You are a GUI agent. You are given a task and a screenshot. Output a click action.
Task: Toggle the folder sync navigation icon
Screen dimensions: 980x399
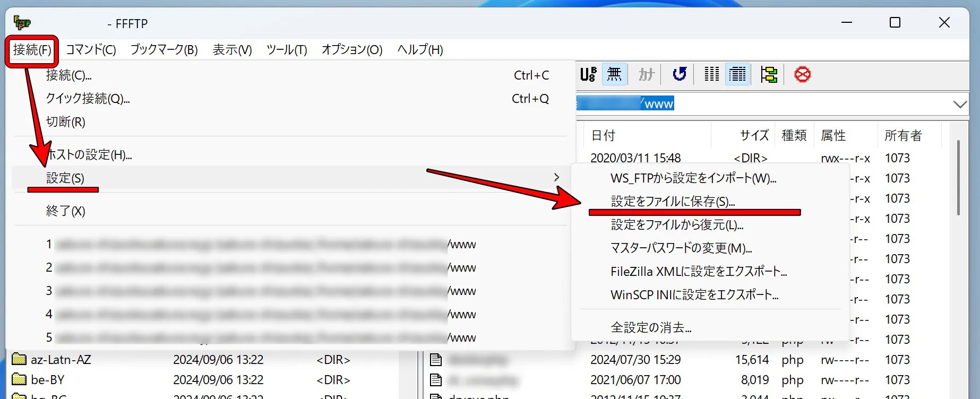coord(769,75)
